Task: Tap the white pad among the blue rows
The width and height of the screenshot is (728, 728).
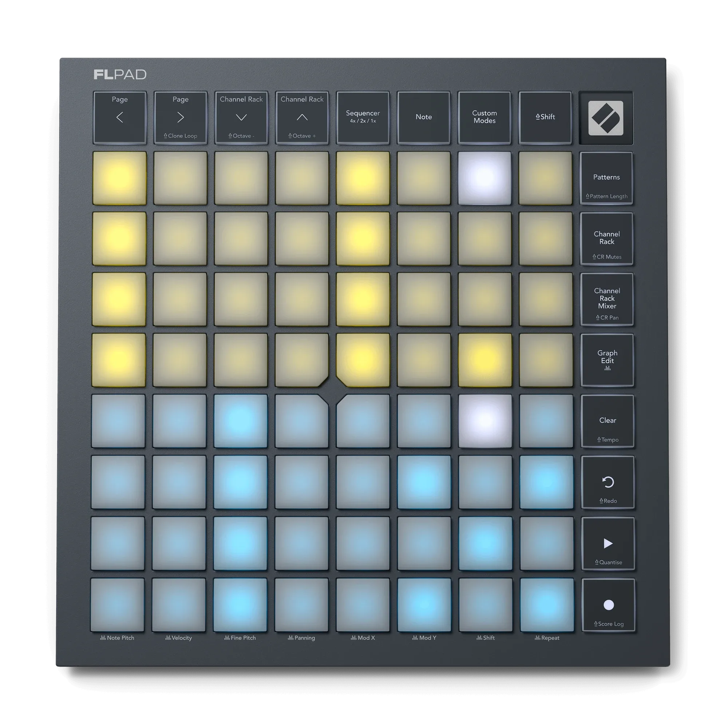Action: pos(485,421)
